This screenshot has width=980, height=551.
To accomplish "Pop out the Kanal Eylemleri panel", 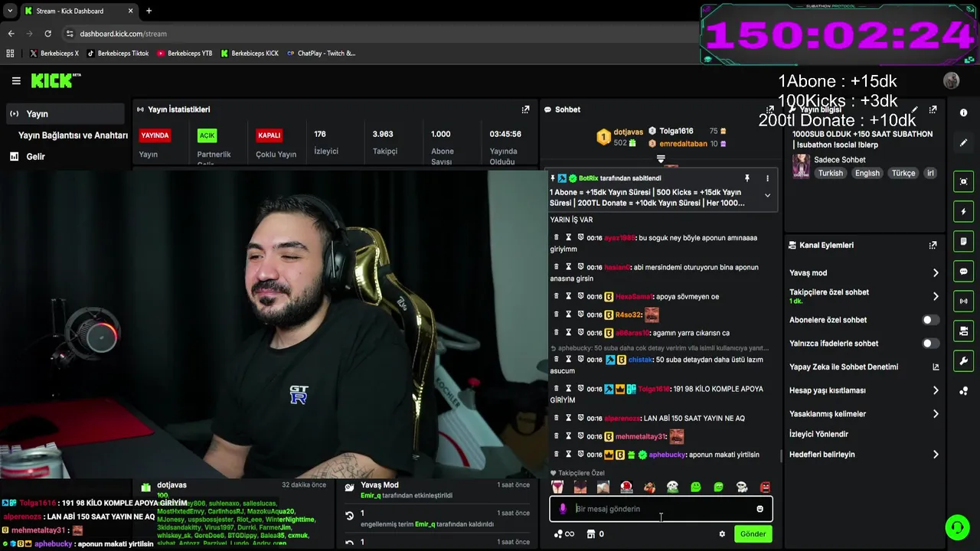I will point(933,245).
